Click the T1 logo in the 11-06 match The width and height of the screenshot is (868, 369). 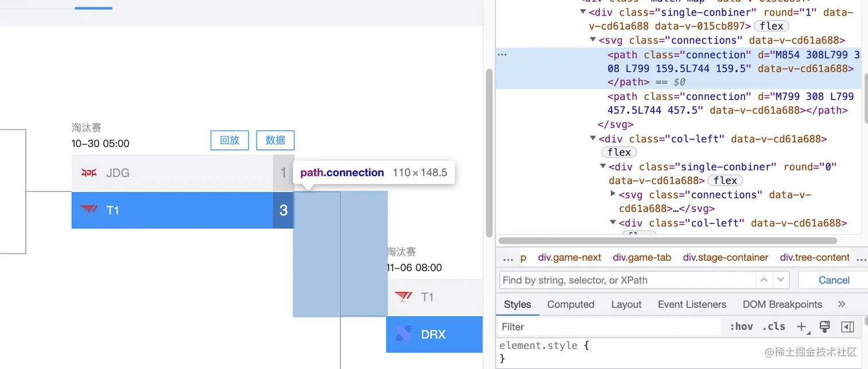(404, 297)
